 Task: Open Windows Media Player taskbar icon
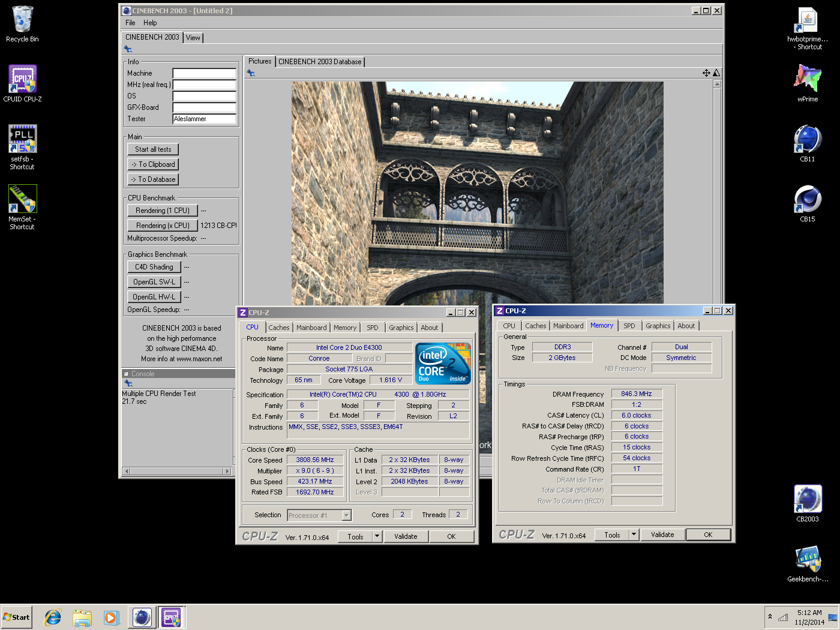click(x=111, y=617)
